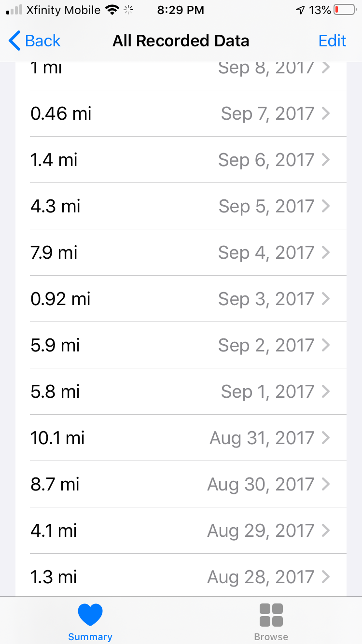Tap the Edit button
362x644 pixels.
332,41
